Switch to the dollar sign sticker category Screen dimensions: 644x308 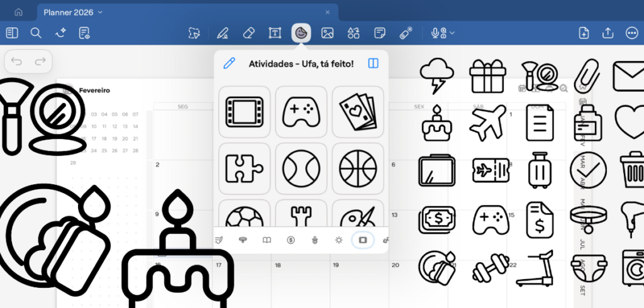pyautogui.click(x=291, y=239)
